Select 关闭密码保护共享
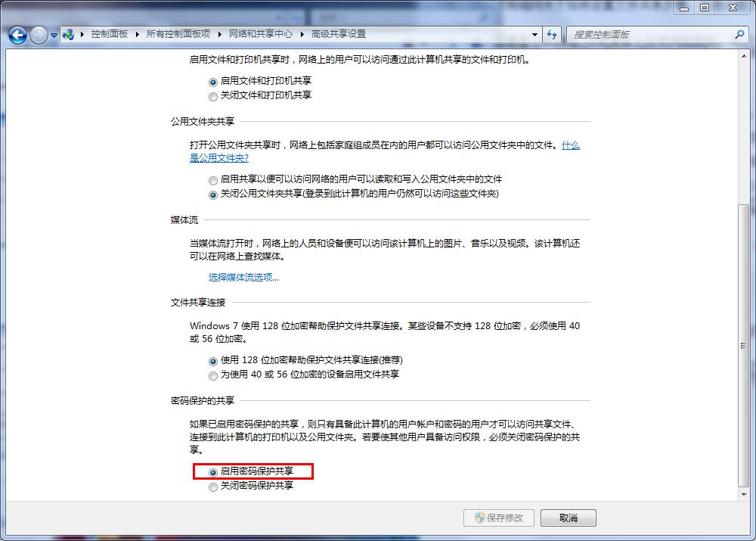Viewport: 756px width, 541px height. [x=212, y=487]
